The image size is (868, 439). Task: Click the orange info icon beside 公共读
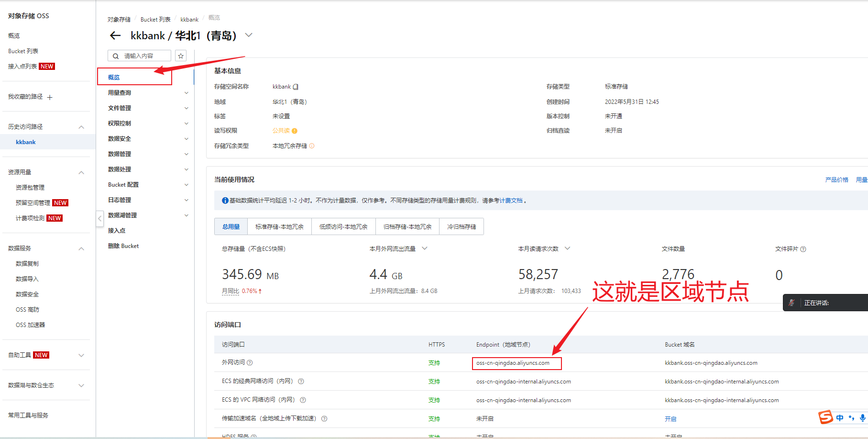pos(295,131)
